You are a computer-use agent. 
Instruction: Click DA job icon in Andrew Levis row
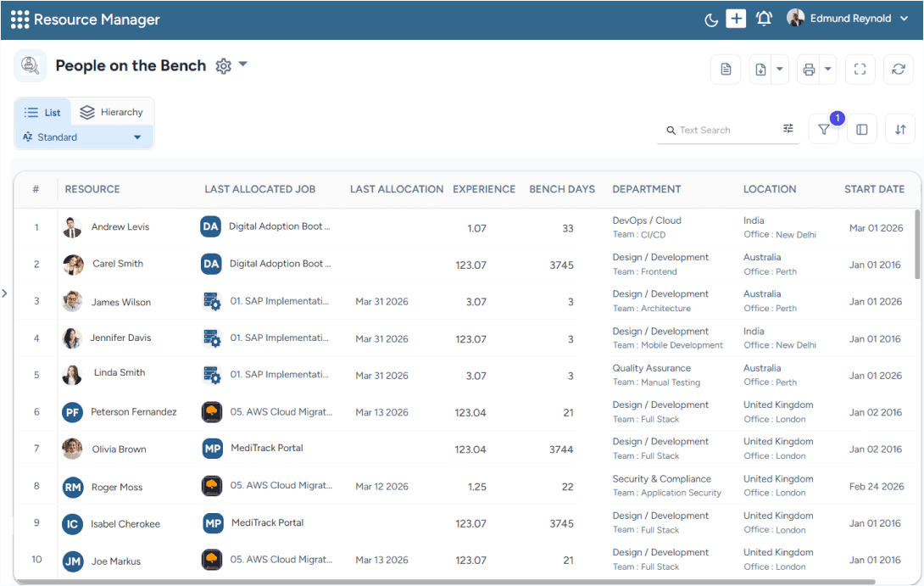coord(210,226)
